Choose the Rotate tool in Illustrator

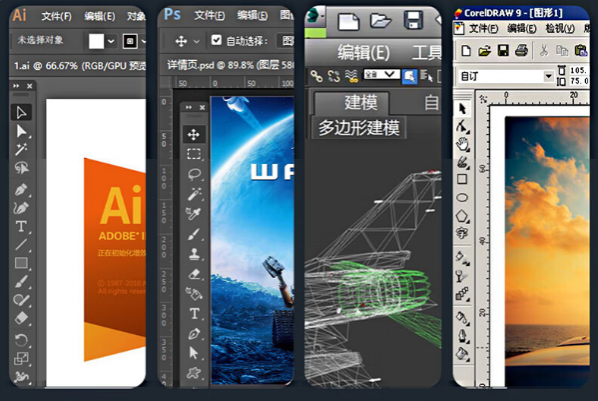21,340
